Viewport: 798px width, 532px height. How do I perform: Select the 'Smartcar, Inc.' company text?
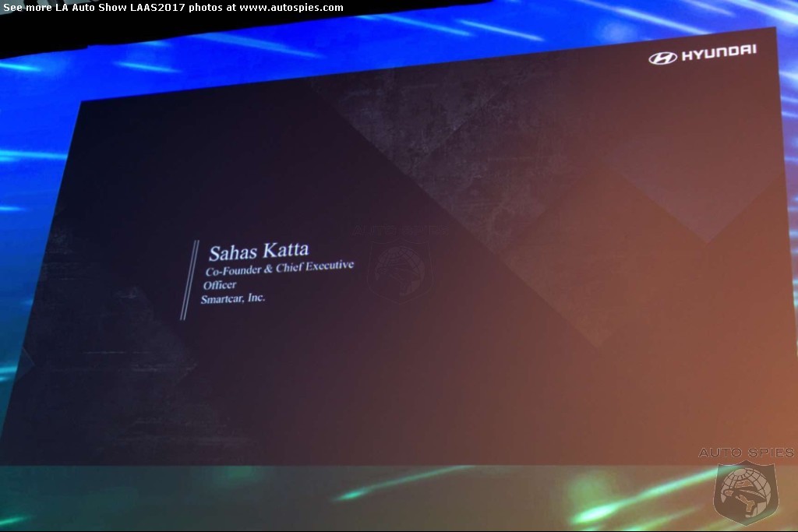pyautogui.click(x=232, y=299)
